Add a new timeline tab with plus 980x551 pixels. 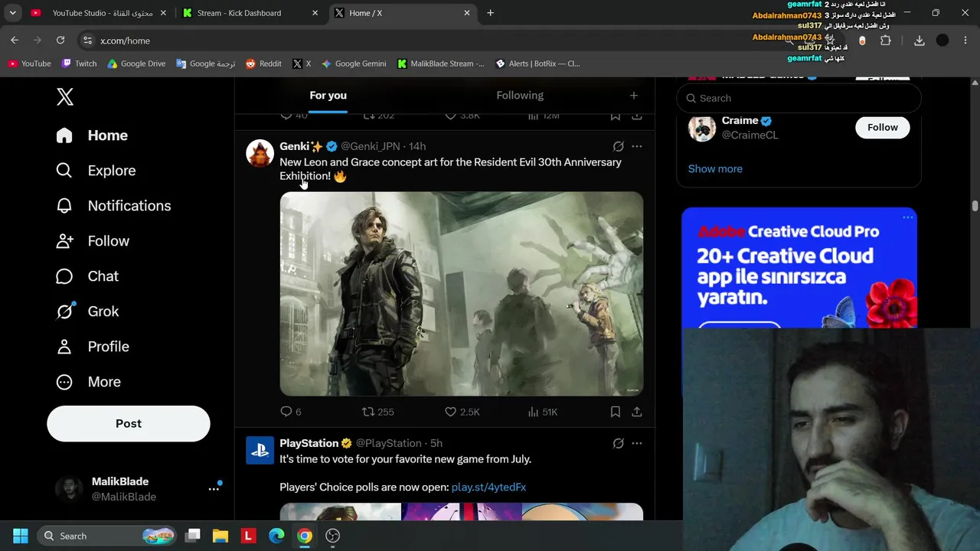[x=633, y=96]
